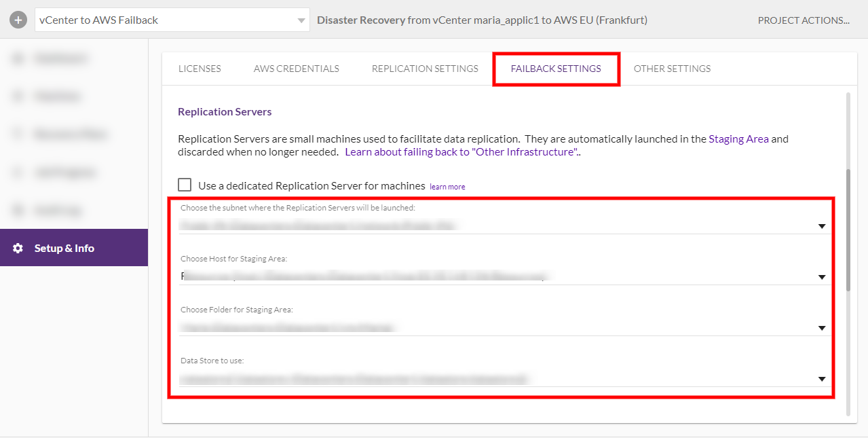
Task: Open the Project Actions menu
Action: 804,20
